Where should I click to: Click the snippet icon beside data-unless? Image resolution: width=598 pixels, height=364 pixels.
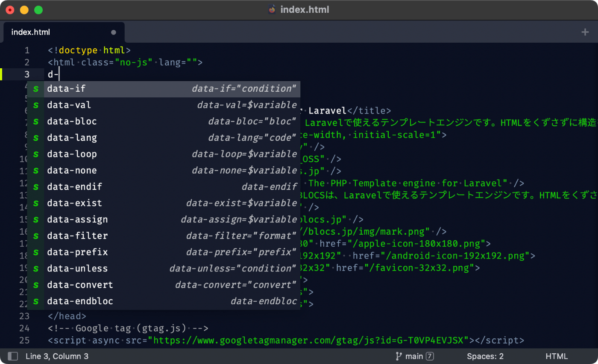point(36,269)
